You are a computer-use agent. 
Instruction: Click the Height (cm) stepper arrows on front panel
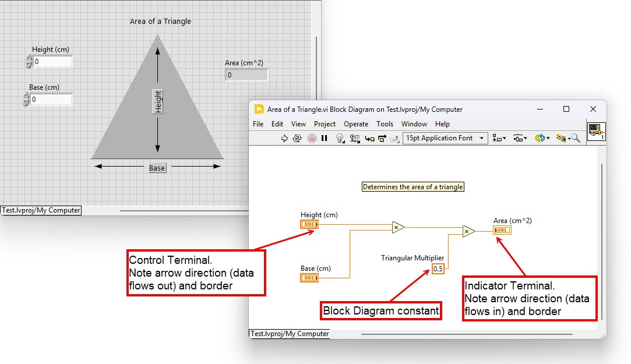[x=29, y=62]
